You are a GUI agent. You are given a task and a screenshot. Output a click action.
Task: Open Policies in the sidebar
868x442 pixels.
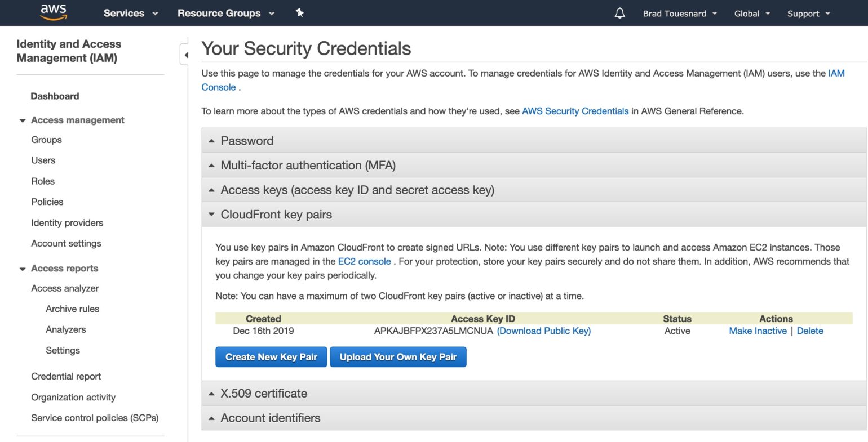pyautogui.click(x=47, y=202)
